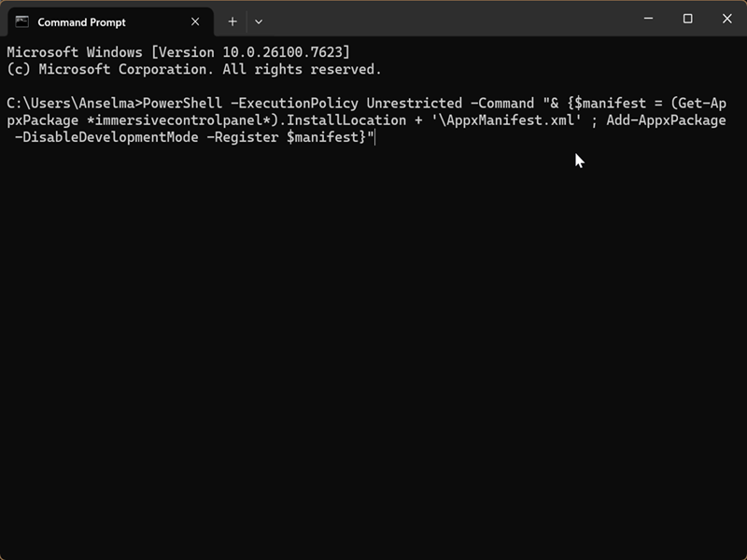Maximize the terminal window
This screenshot has width=747, height=560.
(x=687, y=19)
